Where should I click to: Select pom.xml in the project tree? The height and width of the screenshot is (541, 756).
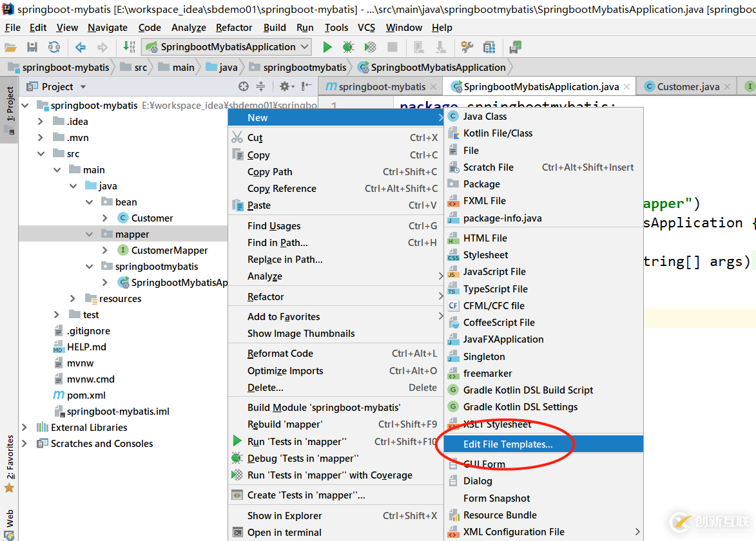(86, 395)
